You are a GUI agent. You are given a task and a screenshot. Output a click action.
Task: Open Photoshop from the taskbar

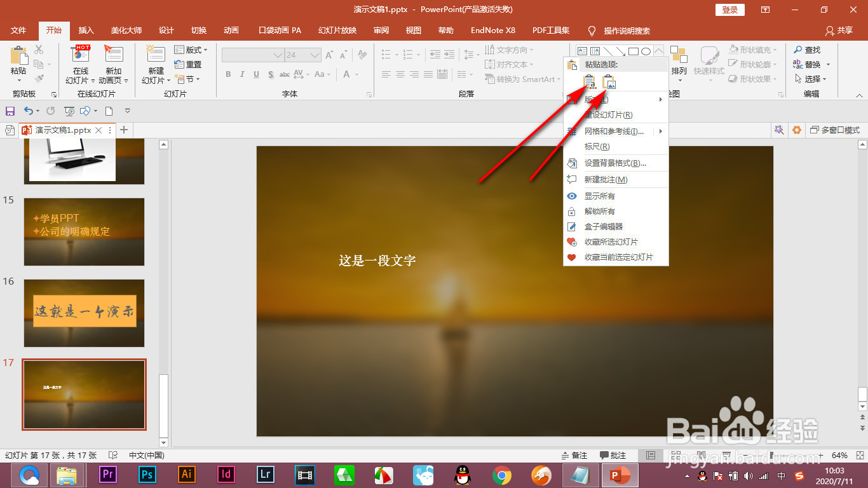147,475
